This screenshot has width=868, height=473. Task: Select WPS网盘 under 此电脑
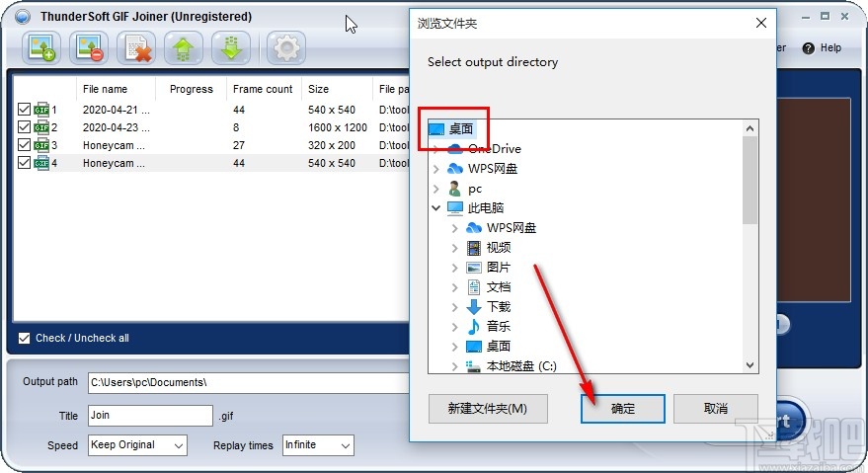pyautogui.click(x=511, y=228)
